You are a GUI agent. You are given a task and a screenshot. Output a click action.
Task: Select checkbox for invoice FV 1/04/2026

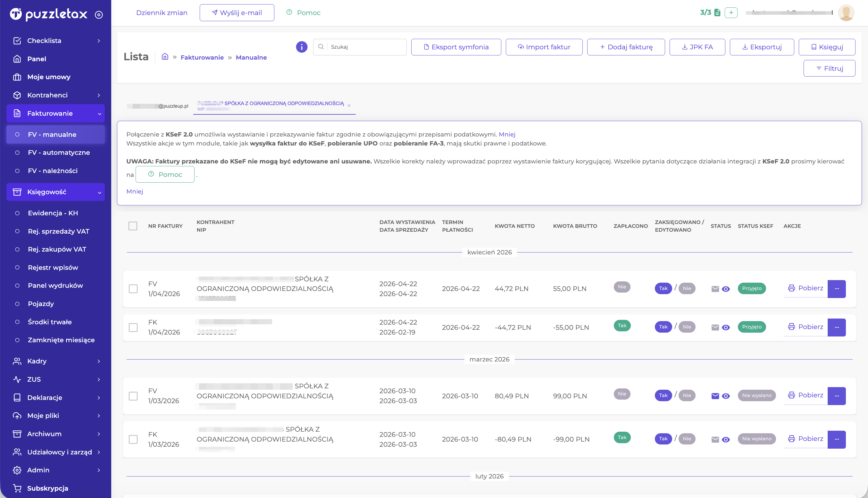tap(133, 289)
